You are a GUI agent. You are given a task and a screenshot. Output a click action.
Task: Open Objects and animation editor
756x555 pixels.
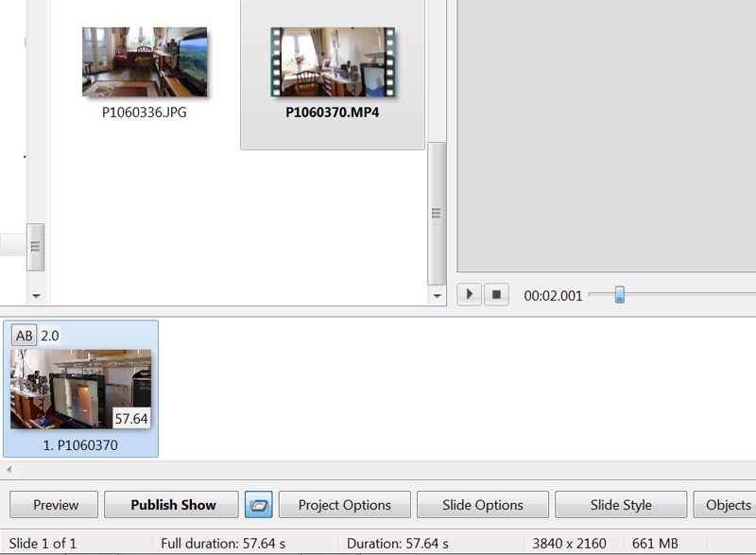pos(725,505)
